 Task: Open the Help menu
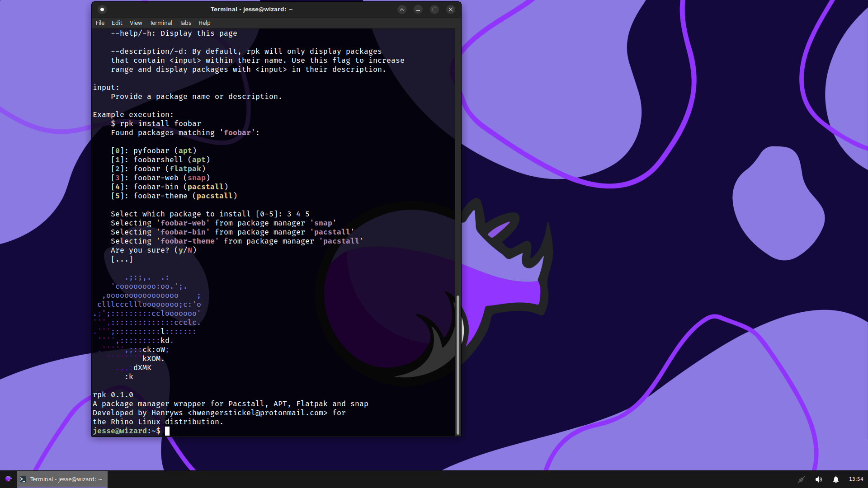tap(204, 23)
